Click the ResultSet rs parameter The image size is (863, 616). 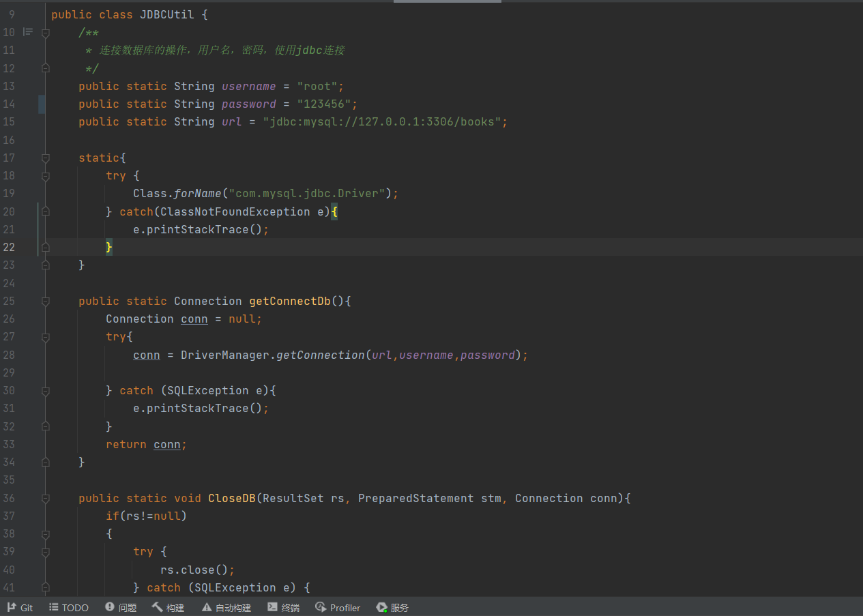click(x=304, y=499)
